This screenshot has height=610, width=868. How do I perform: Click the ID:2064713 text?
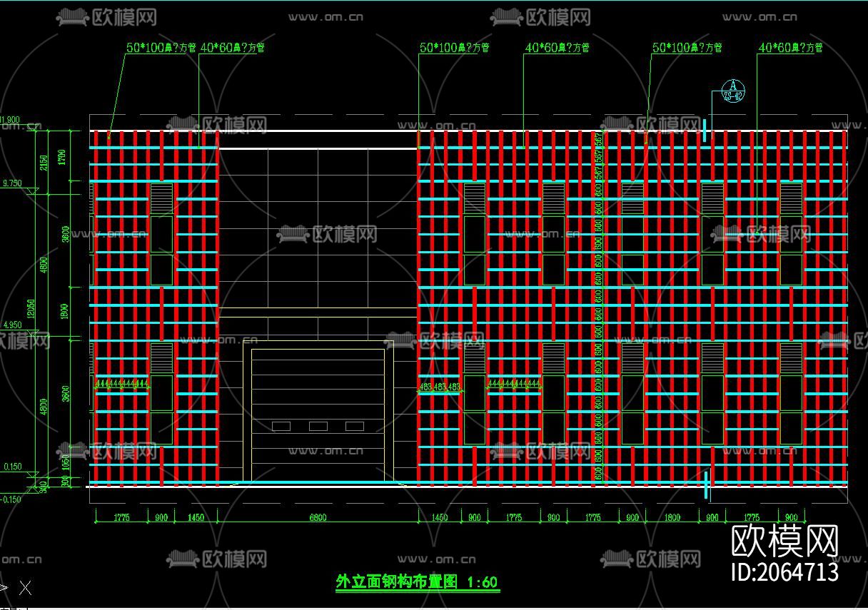pyautogui.click(x=785, y=571)
